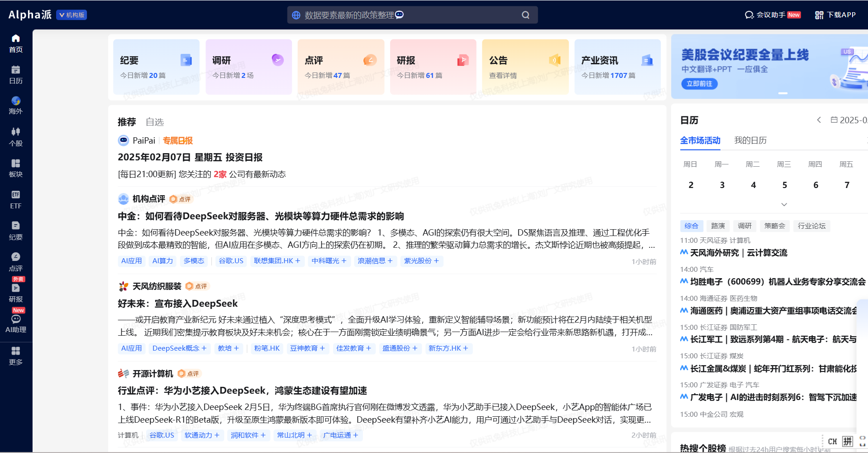
Task: Enable the 策略会 filter chip
Action: 774,226
